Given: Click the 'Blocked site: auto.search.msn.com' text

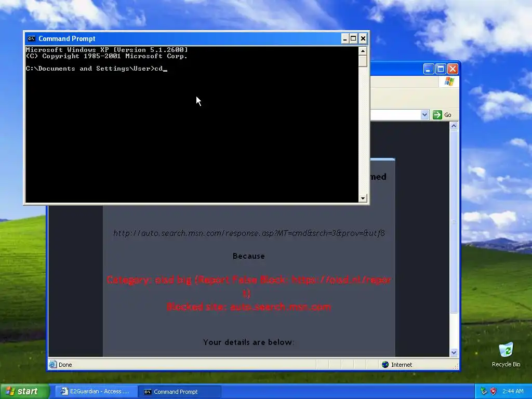Looking at the screenshot, I should point(249,307).
